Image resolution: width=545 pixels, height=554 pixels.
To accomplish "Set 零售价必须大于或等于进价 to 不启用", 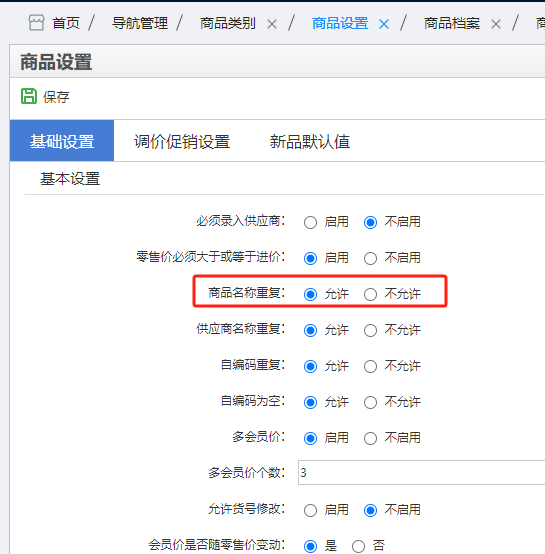I will pyautogui.click(x=370, y=258).
